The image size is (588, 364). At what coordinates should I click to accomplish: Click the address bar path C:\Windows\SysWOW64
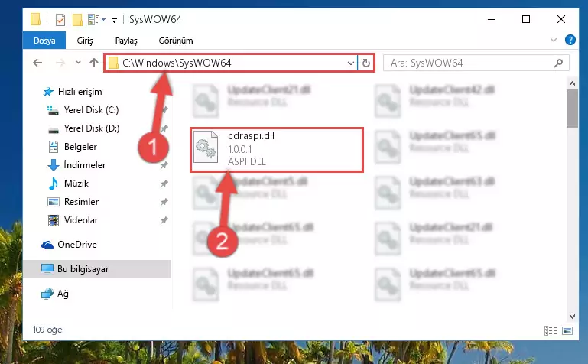coord(177,63)
